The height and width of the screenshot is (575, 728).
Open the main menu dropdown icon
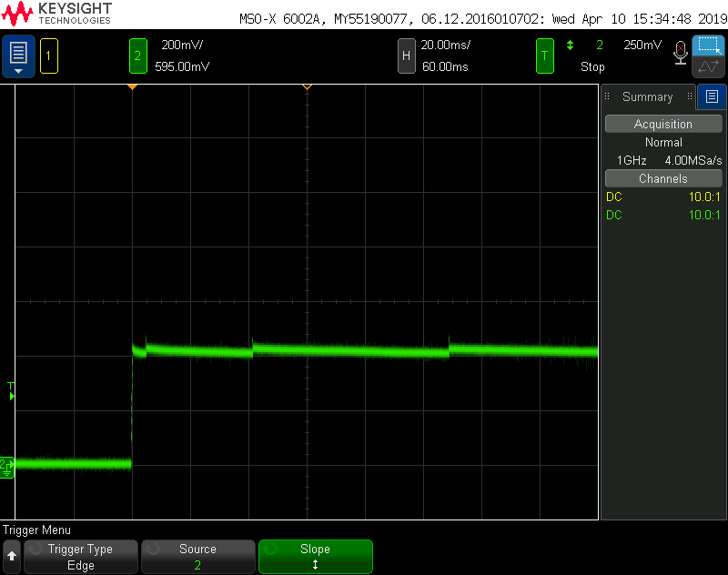(18, 56)
